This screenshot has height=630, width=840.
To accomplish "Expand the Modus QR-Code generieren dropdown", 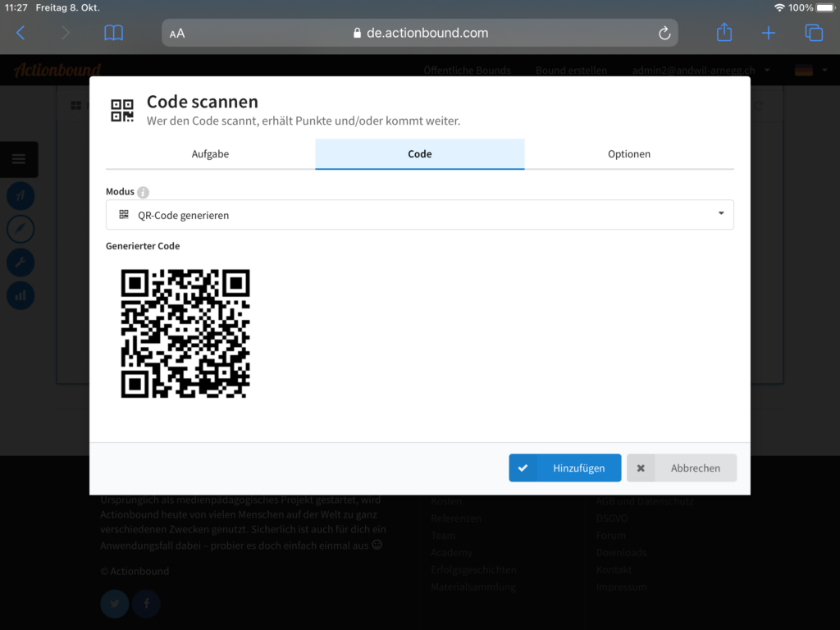I will pyautogui.click(x=419, y=215).
